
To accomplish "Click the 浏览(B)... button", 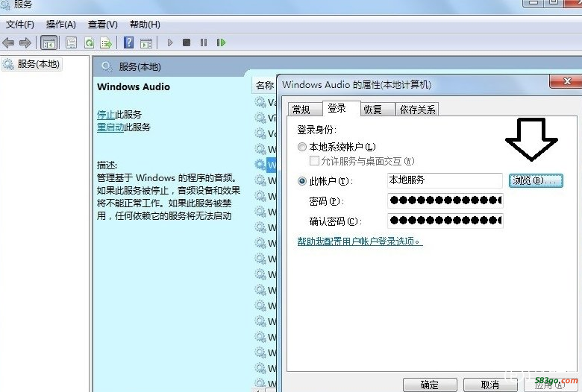I will point(536,180).
